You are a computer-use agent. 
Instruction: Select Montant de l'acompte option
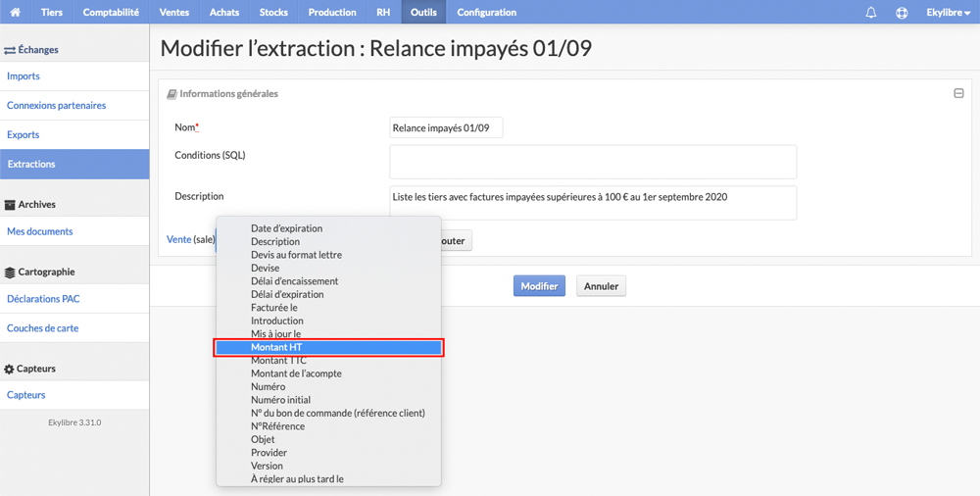click(328, 373)
